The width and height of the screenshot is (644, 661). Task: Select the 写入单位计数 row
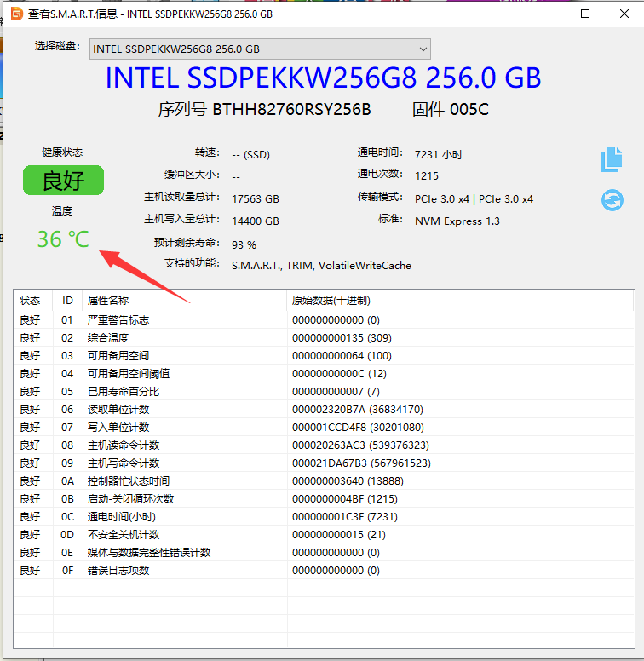coord(324,428)
